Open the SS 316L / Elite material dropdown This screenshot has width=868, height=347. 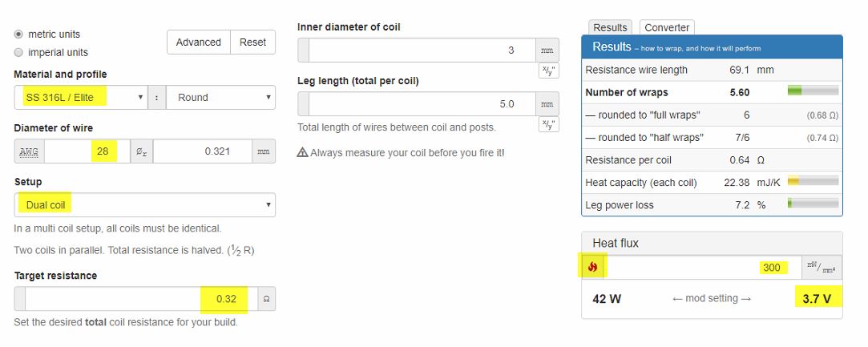click(81, 98)
